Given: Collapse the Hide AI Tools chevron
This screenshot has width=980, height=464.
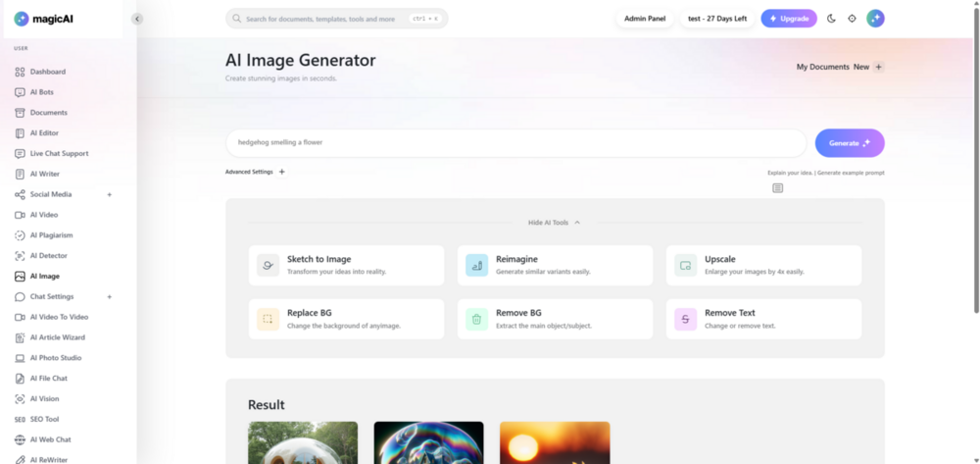Looking at the screenshot, I should (x=577, y=223).
